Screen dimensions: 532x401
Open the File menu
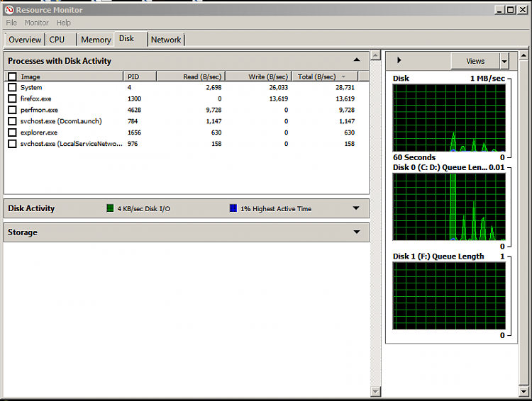click(x=11, y=23)
